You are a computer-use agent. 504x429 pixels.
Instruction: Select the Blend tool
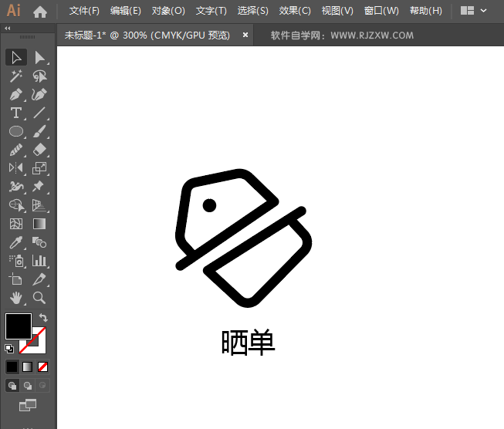[x=40, y=242]
